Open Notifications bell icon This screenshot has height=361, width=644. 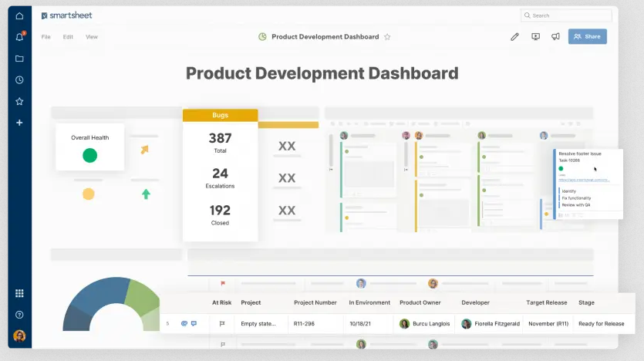pyautogui.click(x=19, y=37)
